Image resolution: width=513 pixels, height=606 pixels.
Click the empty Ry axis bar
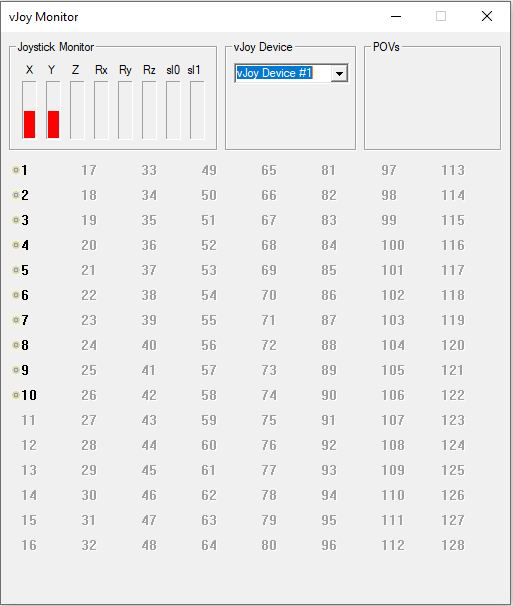point(125,110)
